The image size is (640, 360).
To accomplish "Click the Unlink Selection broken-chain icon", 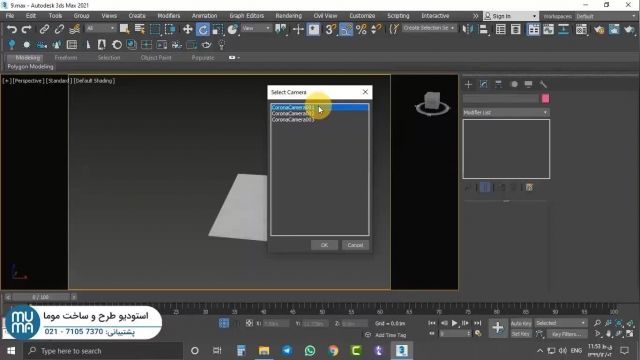I will click(x=59, y=29).
